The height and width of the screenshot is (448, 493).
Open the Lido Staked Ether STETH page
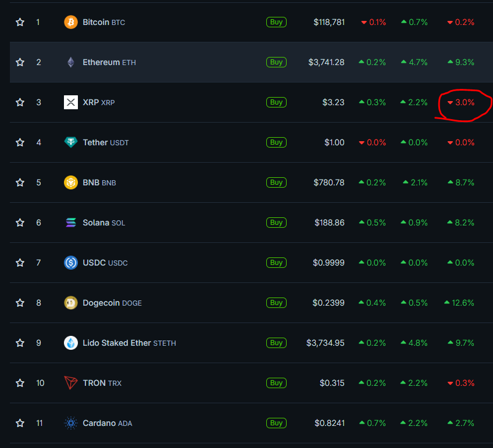click(129, 343)
